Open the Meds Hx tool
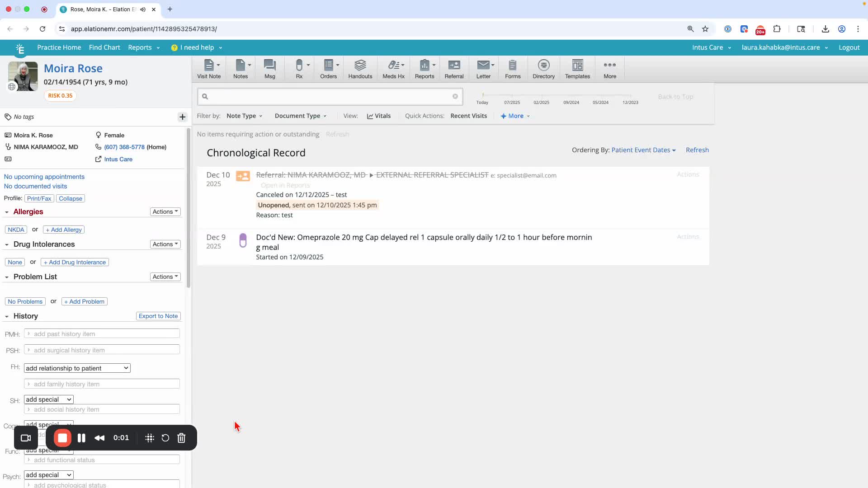This screenshot has height=488, width=868. pyautogui.click(x=393, y=69)
